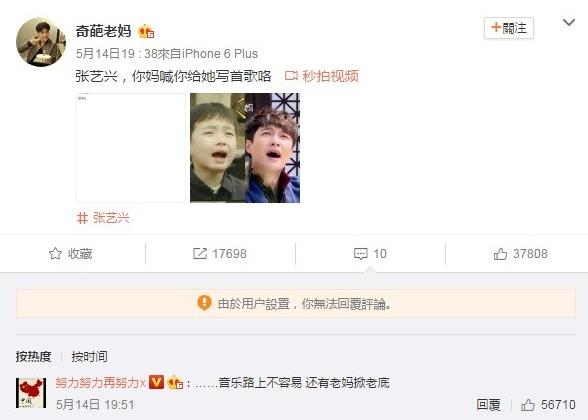Follow the user with +關注 button
Viewport: 588px width, 420px height.
point(509,28)
